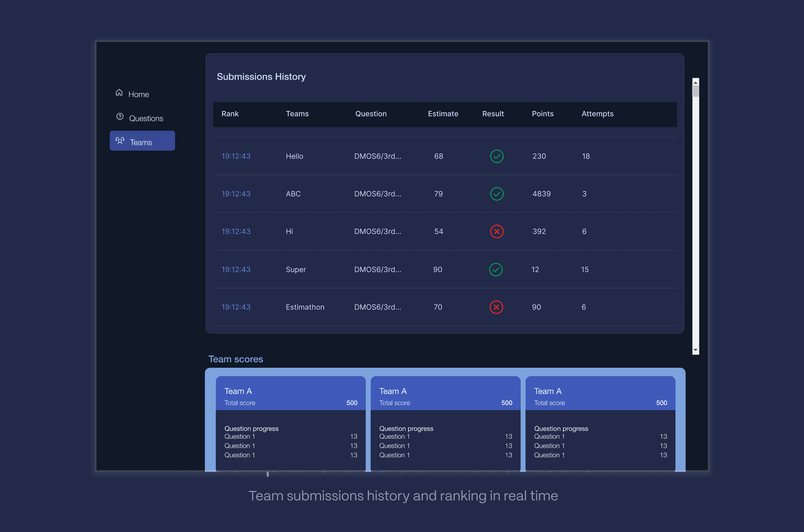The height and width of the screenshot is (532, 804).
Task: Click the Attempts column header
Action: click(x=597, y=114)
